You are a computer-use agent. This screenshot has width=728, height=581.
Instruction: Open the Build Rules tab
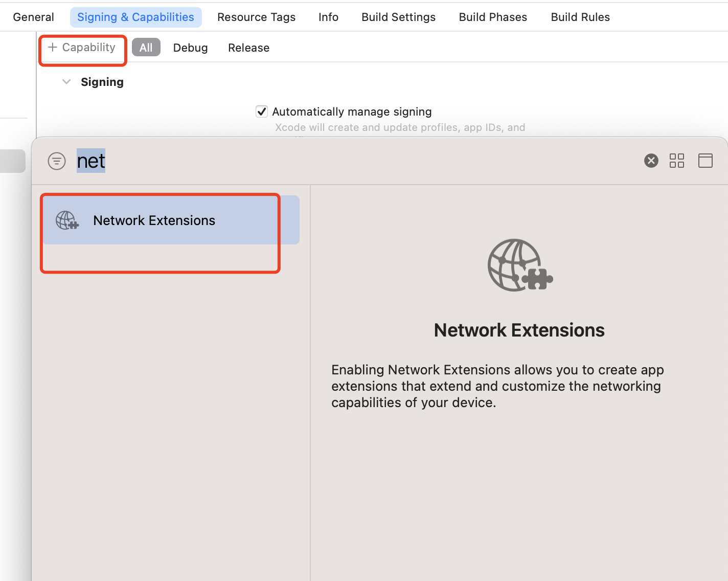(580, 17)
